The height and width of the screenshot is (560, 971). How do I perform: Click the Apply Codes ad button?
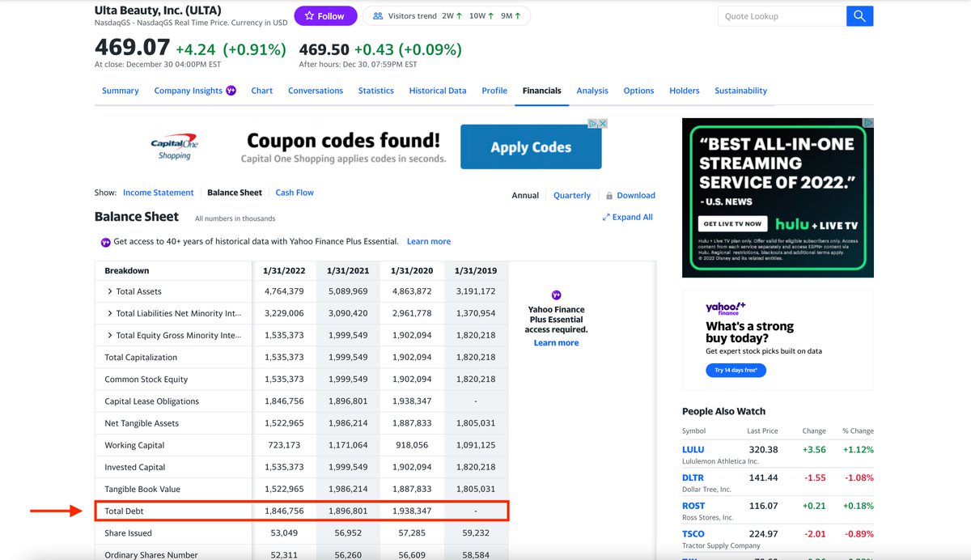click(531, 146)
